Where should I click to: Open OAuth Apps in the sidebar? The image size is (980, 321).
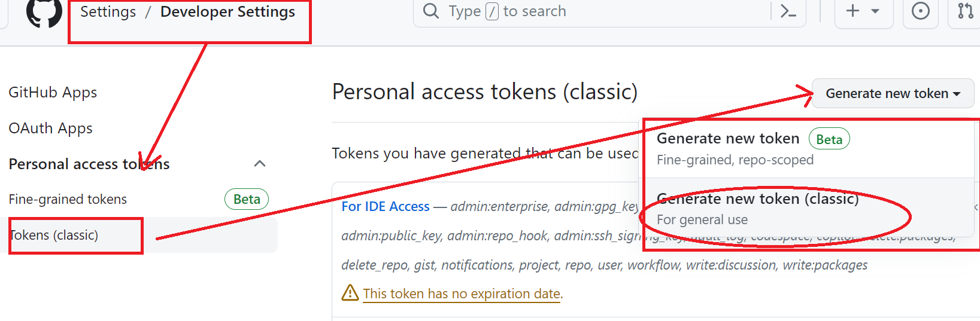(x=51, y=129)
